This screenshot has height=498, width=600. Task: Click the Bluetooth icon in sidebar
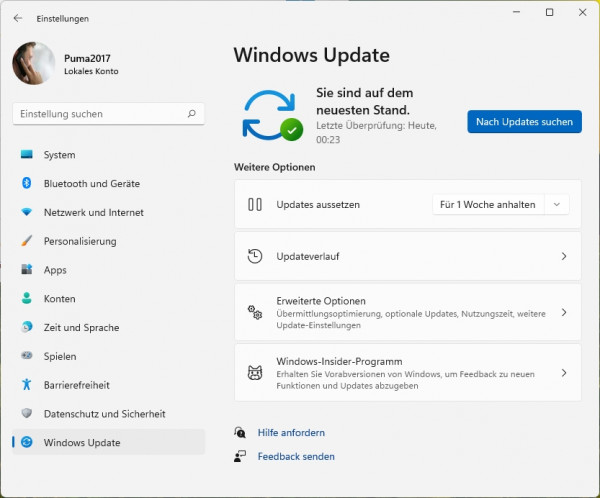[x=26, y=183]
